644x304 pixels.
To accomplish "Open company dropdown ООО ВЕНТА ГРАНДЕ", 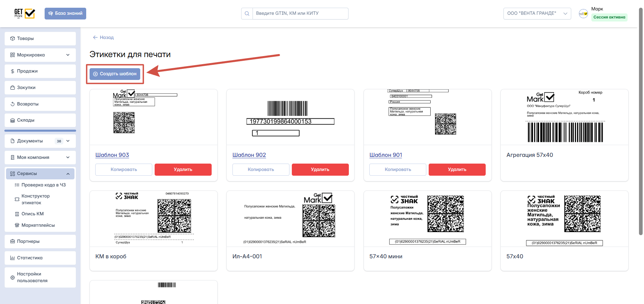I will (537, 13).
